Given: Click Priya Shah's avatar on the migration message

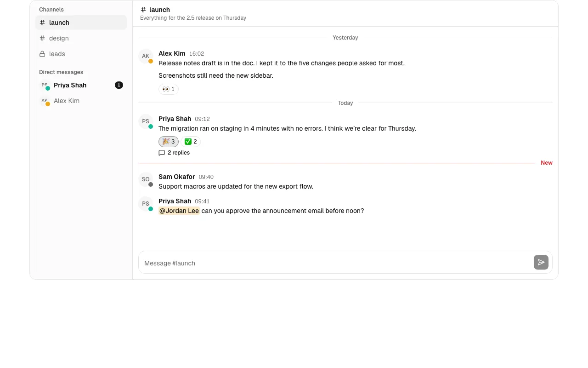Looking at the screenshot, I should [146, 121].
